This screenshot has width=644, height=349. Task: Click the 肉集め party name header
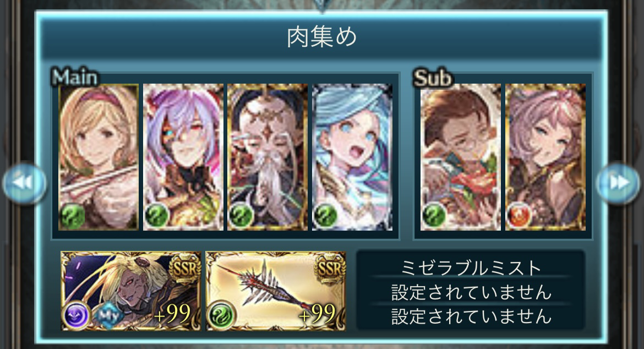[321, 37]
